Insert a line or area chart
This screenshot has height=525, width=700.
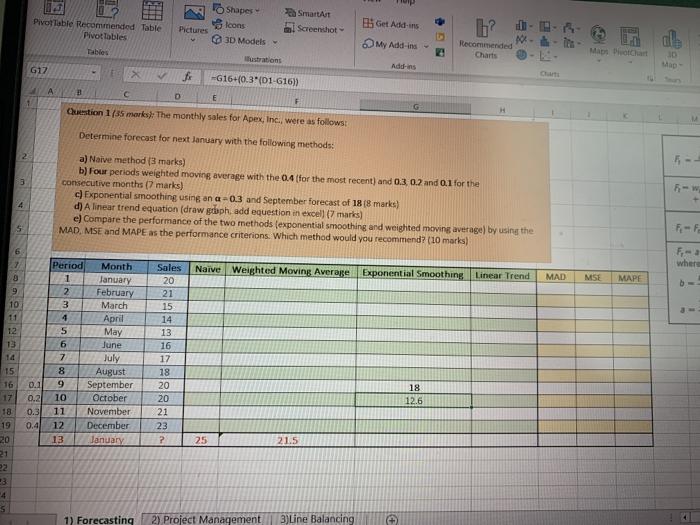tap(522, 41)
